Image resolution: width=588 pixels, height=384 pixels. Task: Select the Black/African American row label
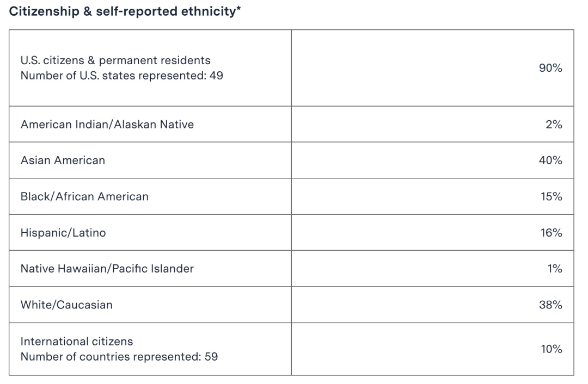pos(85,196)
